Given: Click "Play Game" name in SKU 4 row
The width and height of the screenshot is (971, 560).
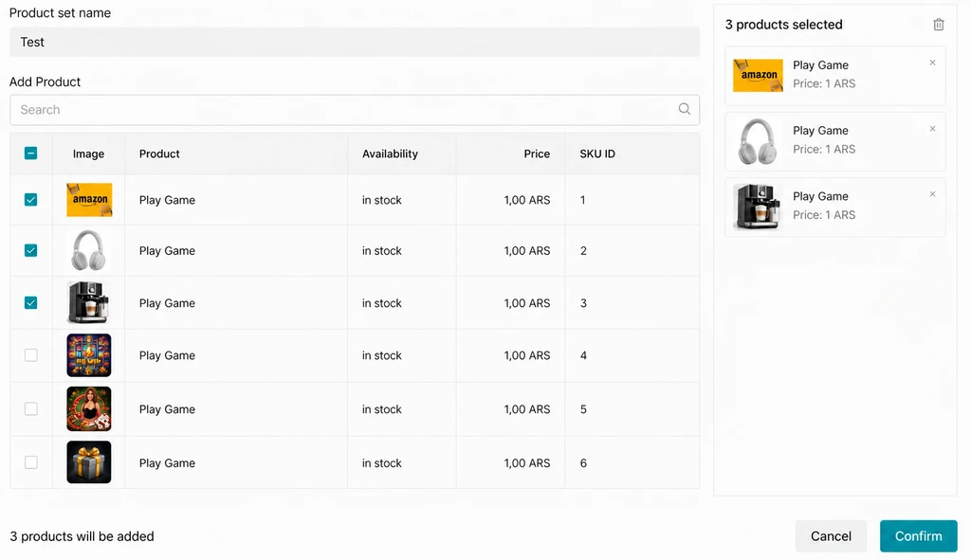Looking at the screenshot, I should pyautogui.click(x=167, y=355).
